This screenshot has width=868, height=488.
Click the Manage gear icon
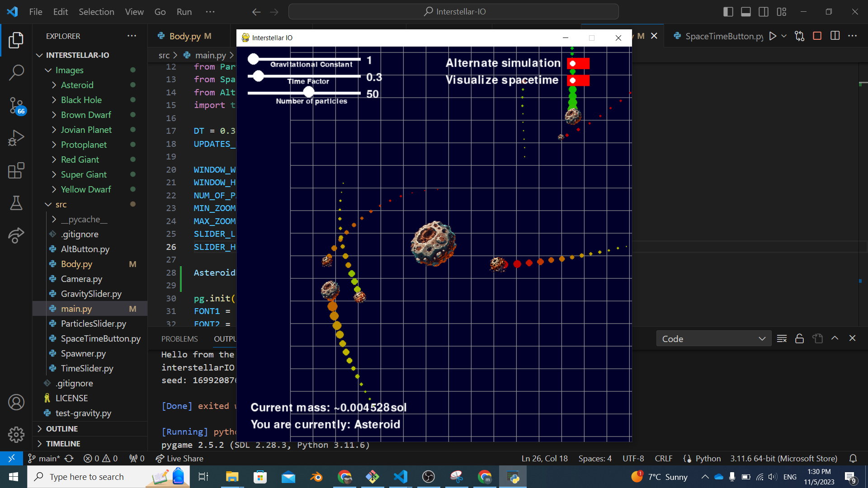pos(16,435)
